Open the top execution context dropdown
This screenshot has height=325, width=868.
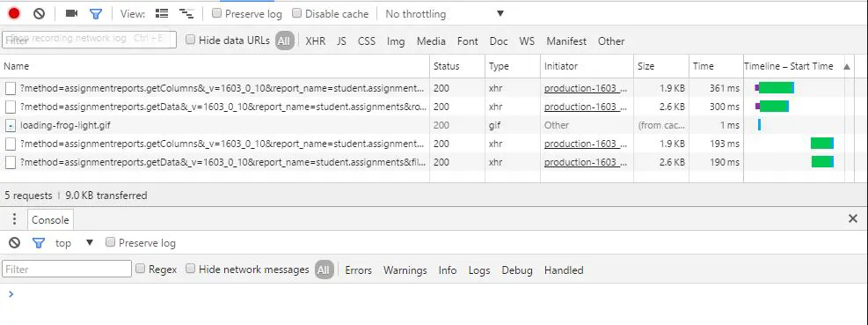(74, 243)
